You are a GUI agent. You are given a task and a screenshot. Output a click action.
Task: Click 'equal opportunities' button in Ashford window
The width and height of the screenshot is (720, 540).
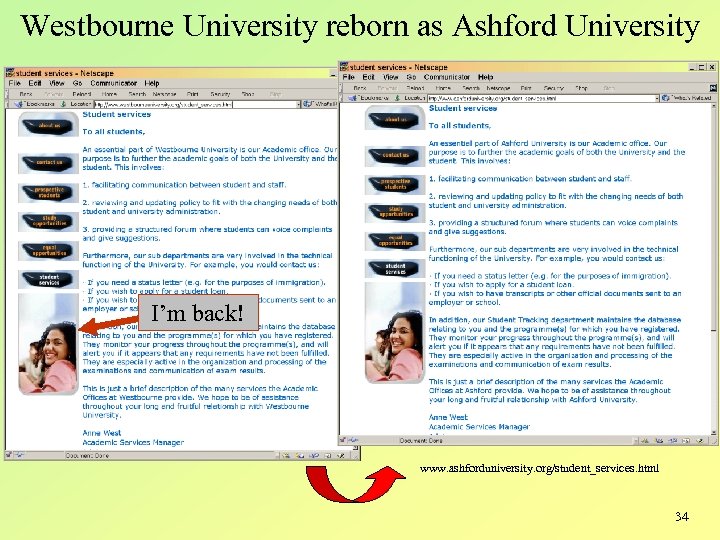[x=395, y=241]
